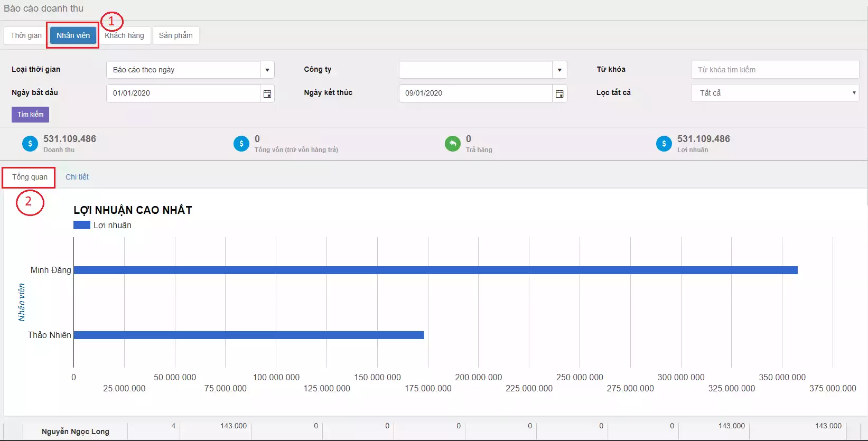Screen dimensions: 868x441
Task: Click the Công ty input box
Action: (475, 70)
